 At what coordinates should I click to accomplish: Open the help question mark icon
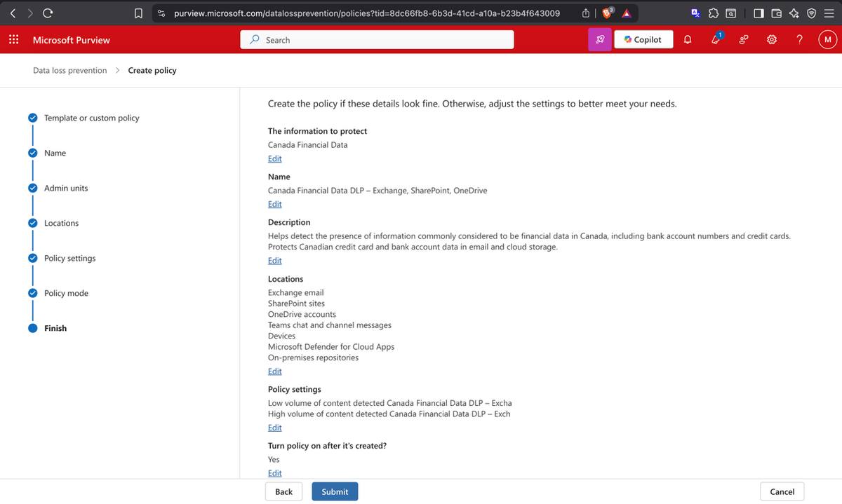(799, 40)
